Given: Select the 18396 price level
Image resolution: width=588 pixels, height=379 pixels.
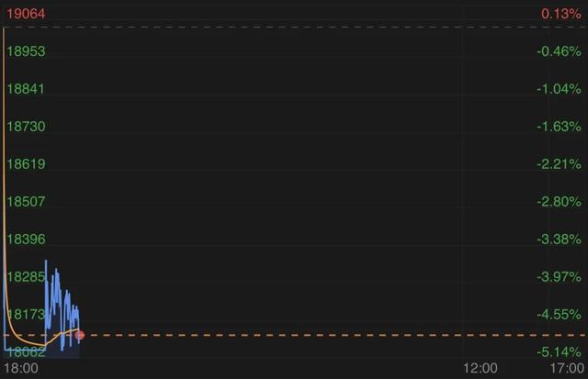Looking at the screenshot, I should click(26, 239).
